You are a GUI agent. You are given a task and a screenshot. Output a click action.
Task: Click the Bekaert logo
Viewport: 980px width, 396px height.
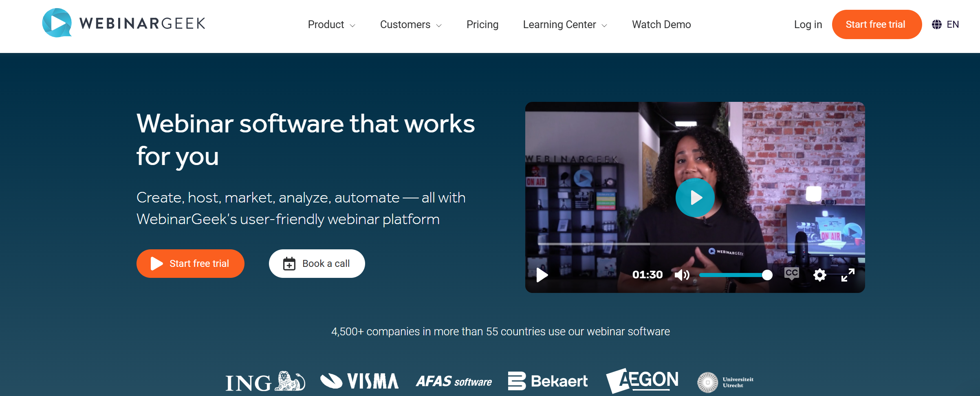pos(548,381)
